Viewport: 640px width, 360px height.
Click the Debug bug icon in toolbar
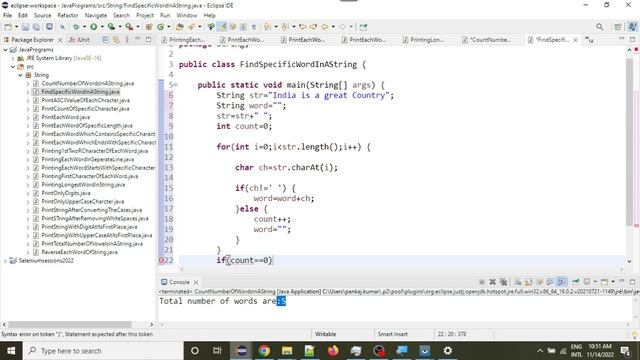[76, 27]
